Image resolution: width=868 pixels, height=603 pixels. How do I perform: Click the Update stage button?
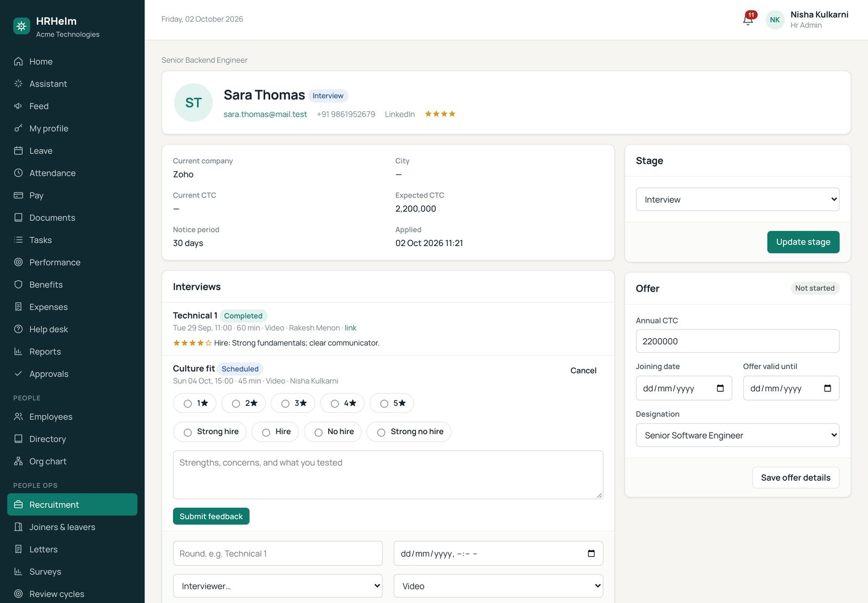coord(803,242)
